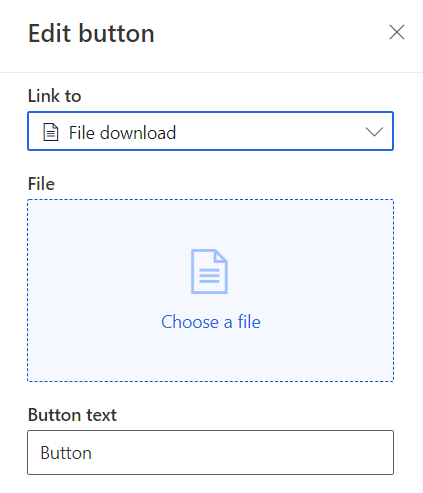Click the File section label
The image size is (423, 493).
click(41, 184)
